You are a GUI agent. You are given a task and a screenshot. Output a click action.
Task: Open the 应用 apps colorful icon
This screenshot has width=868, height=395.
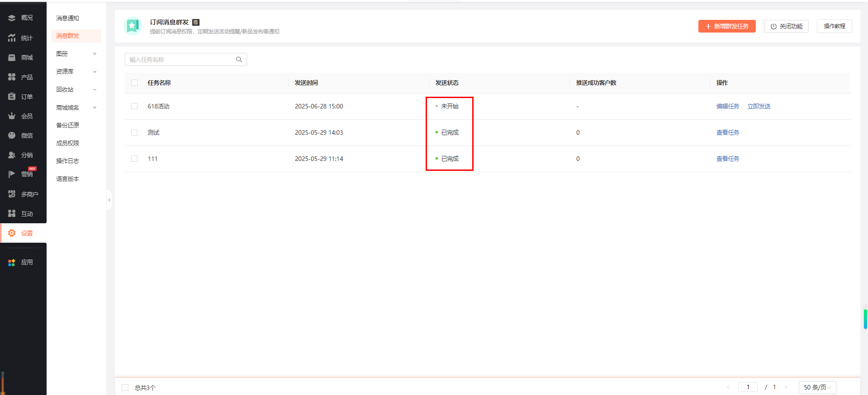coord(12,262)
